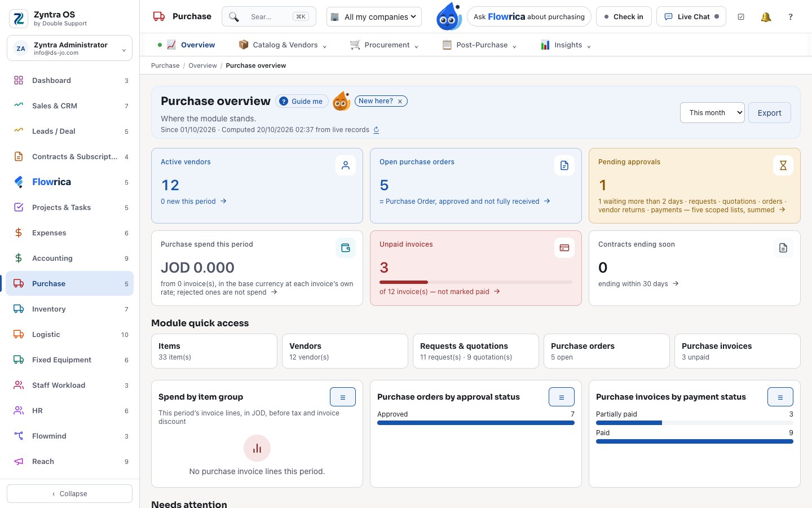The width and height of the screenshot is (812, 508).
Task: Click the Purchase spend wallet icon
Action: point(346,248)
